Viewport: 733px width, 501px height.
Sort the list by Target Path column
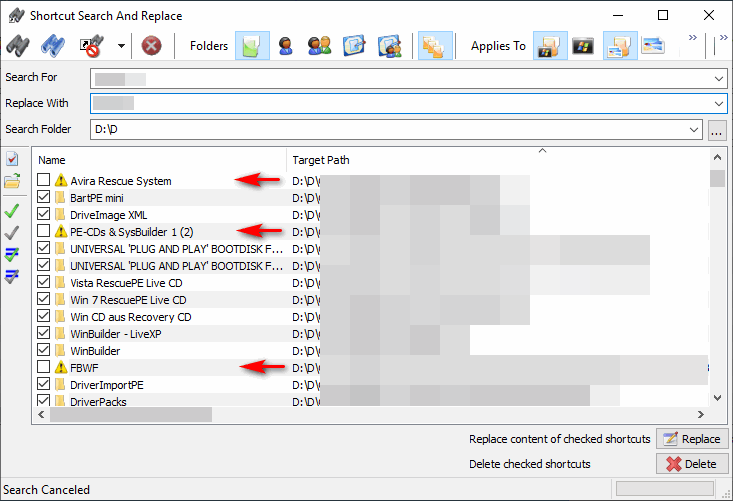point(498,160)
